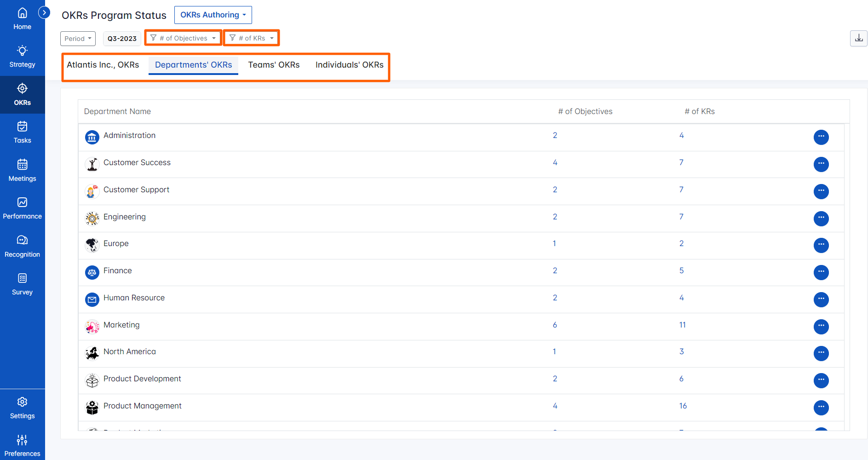Screen dimensions: 868x460
Task: Open more options for Product Management row
Action: pyautogui.click(x=821, y=408)
